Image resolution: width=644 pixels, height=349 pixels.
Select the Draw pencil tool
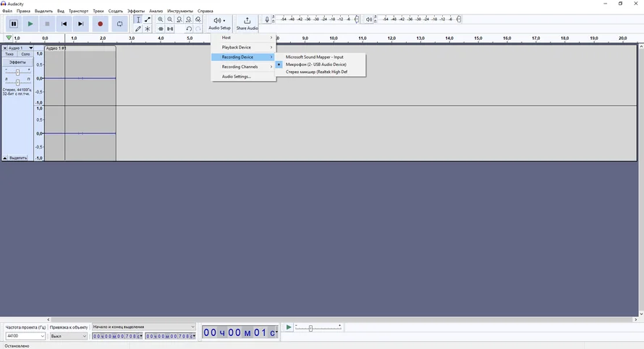click(x=138, y=29)
